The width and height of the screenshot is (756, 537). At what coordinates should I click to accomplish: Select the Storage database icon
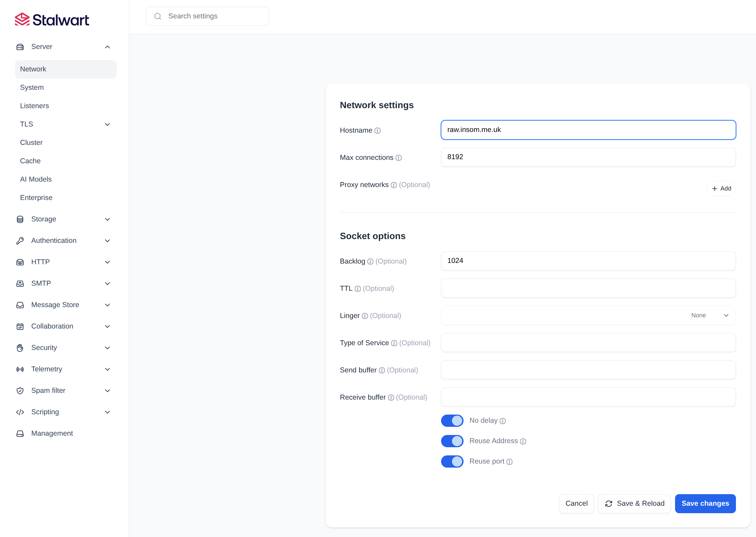pos(20,219)
